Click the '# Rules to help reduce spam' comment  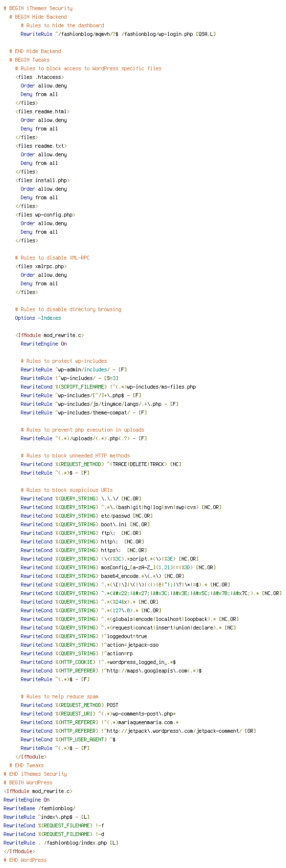point(59,696)
